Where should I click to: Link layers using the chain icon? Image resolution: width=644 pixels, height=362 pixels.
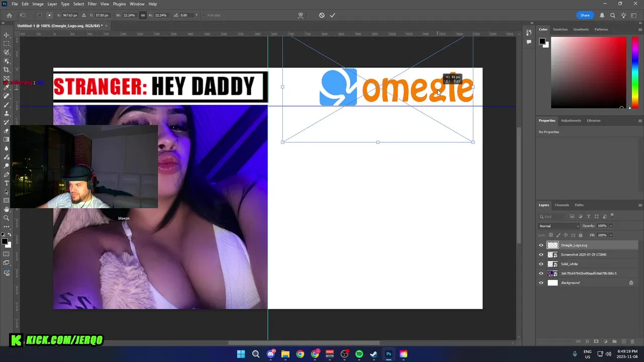point(578,341)
